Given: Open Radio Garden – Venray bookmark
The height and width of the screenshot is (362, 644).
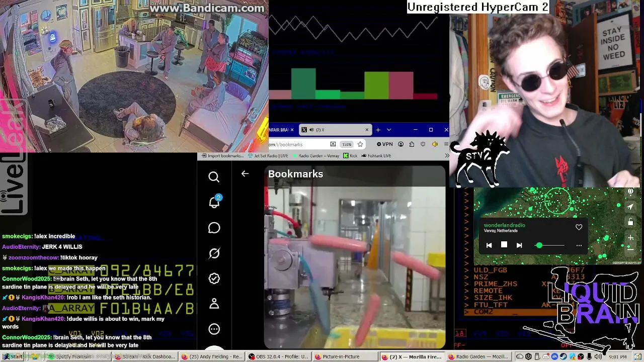Looking at the screenshot, I should (315, 156).
